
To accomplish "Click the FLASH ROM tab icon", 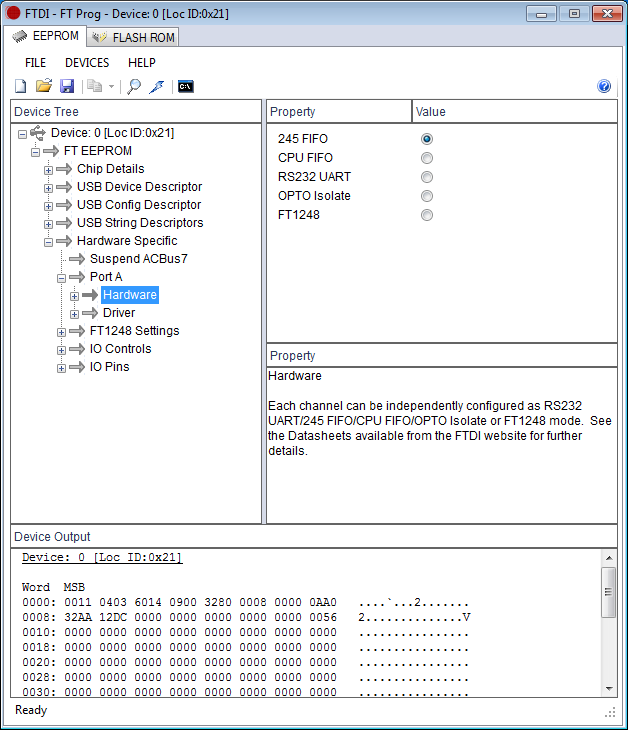I will point(99,37).
